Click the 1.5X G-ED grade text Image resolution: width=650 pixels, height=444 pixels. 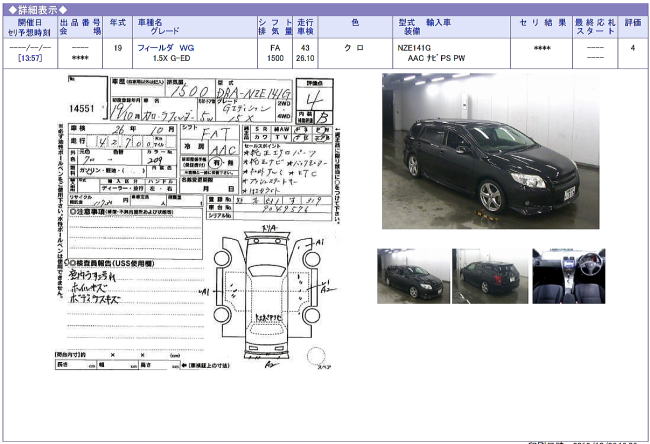tap(172, 58)
